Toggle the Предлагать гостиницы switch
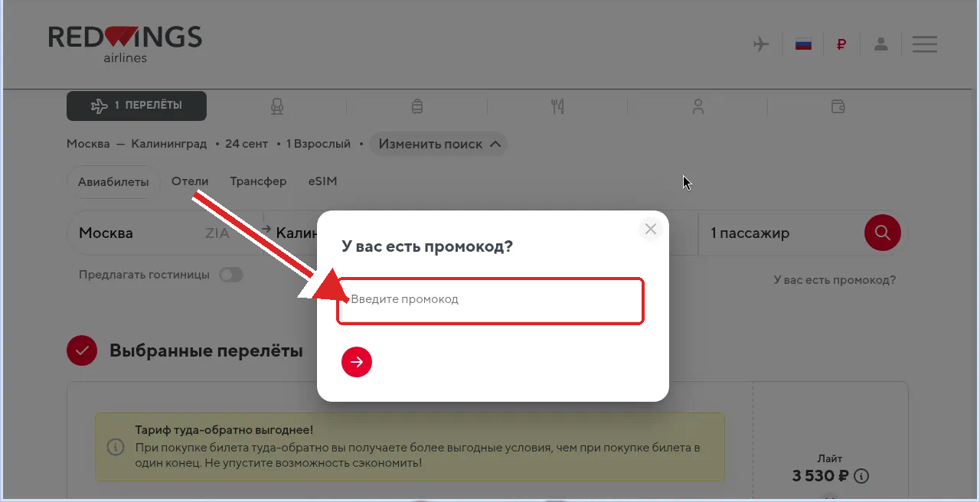The width and height of the screenshot is (980, 502). point(231,275)
